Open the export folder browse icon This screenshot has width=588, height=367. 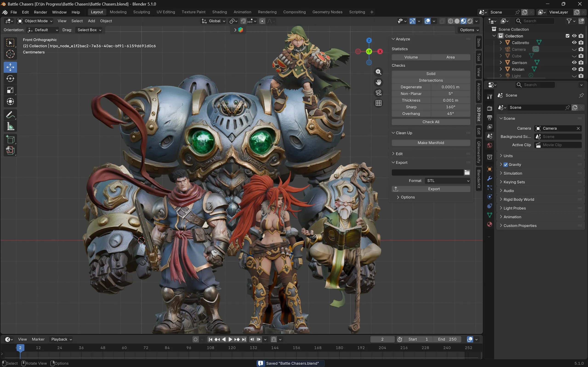467,173
